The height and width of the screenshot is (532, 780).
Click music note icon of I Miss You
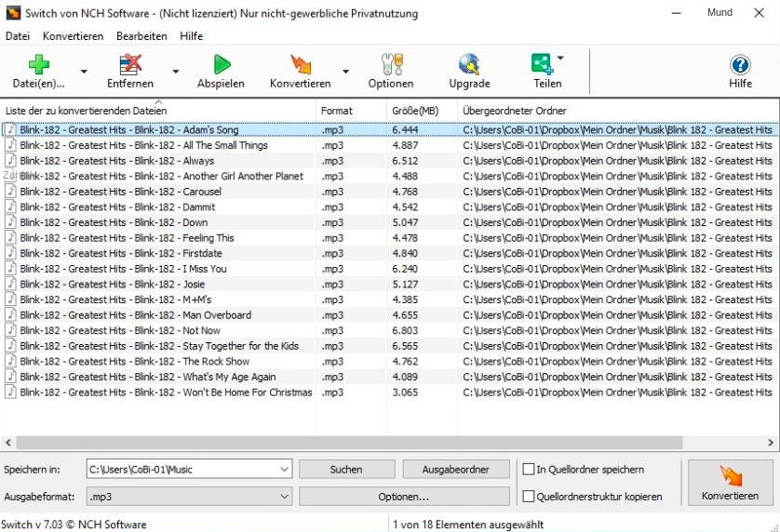pos(10,268)
